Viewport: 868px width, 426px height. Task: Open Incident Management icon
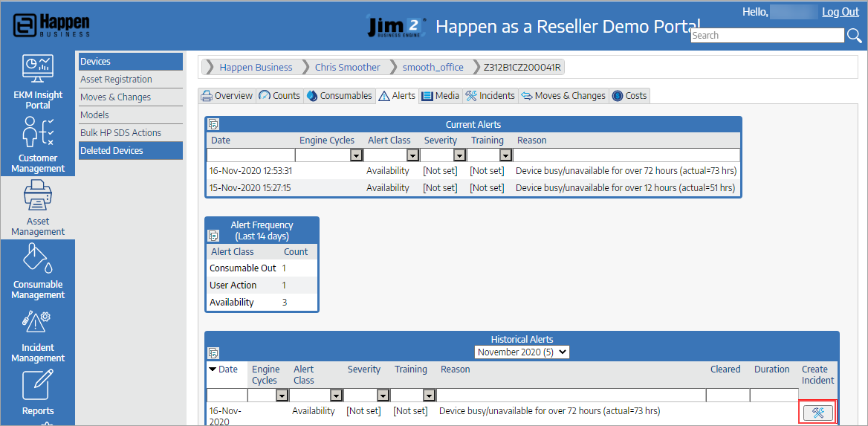(x=38, y=321)
